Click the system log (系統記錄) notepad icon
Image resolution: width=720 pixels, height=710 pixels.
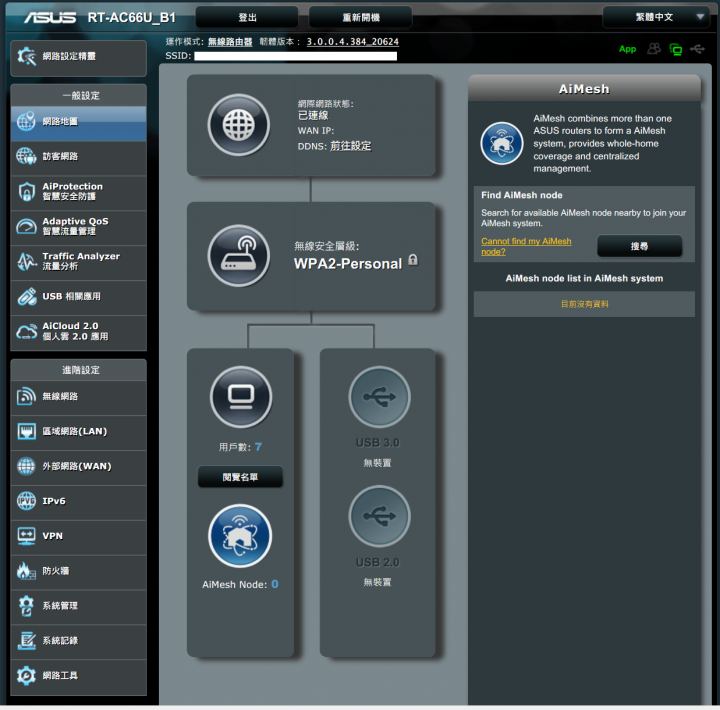click(x=26, y=641)
